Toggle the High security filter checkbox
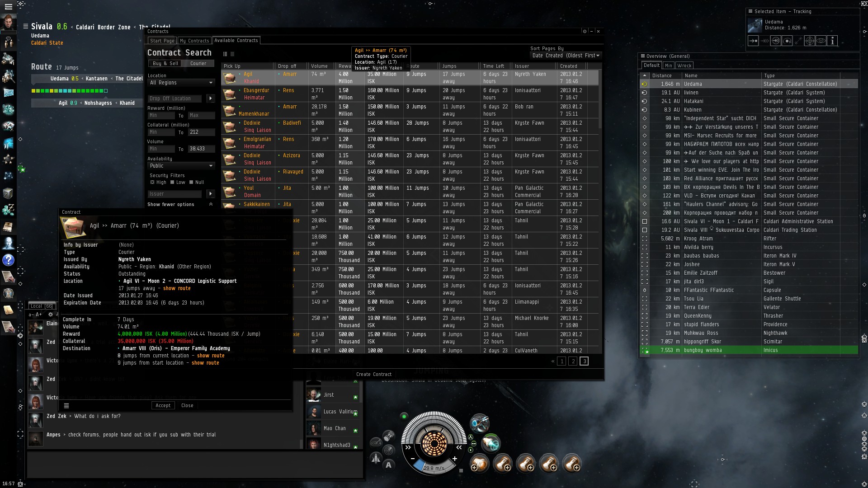 152,183
